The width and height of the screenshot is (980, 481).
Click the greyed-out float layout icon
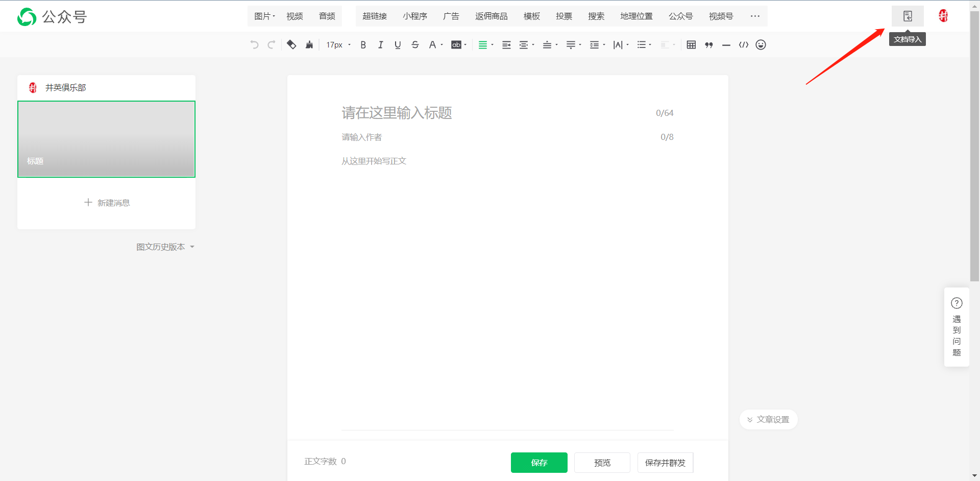pos(665,45)
